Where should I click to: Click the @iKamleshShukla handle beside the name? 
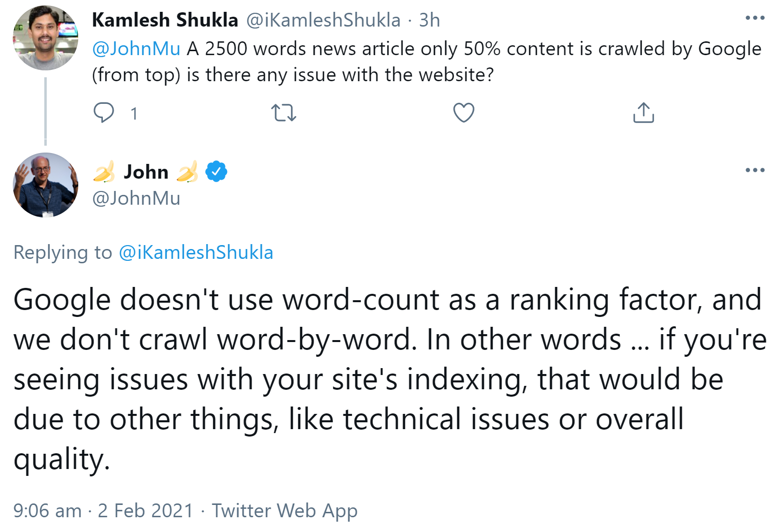[323, 20]
